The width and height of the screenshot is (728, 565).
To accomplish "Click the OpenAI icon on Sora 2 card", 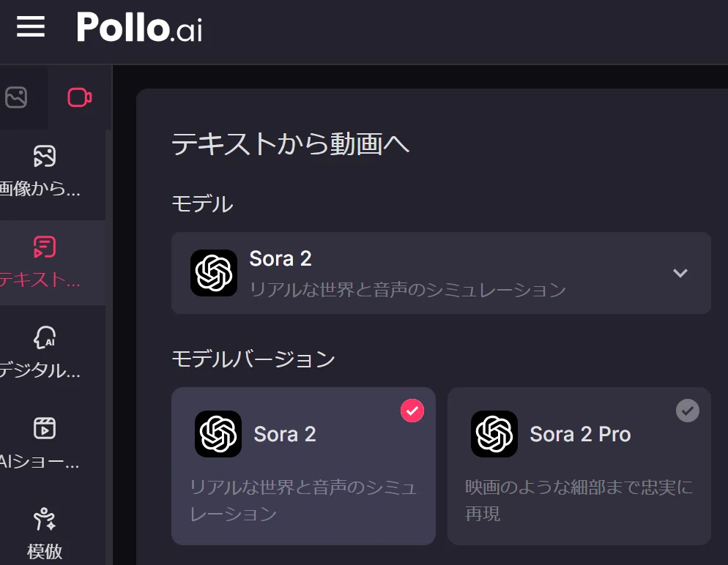I will click(218, 434).
